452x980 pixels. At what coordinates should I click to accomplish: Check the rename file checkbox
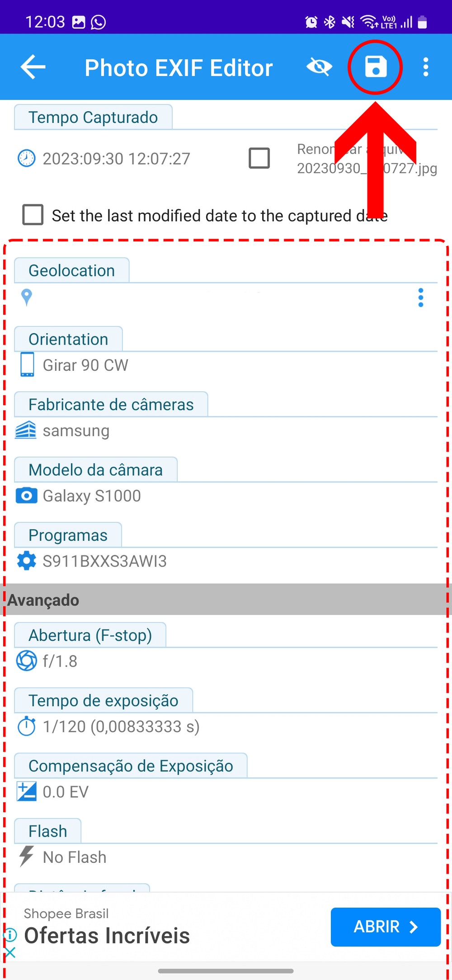(x=259, y=158)
